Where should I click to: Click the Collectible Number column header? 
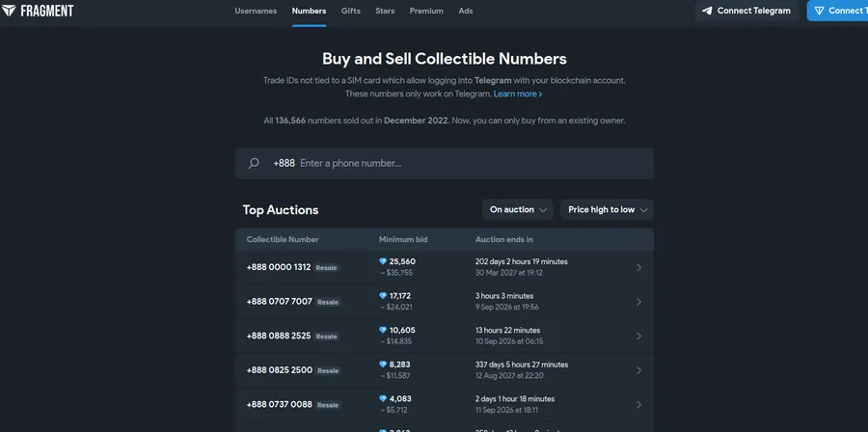(x=283, y=239)
